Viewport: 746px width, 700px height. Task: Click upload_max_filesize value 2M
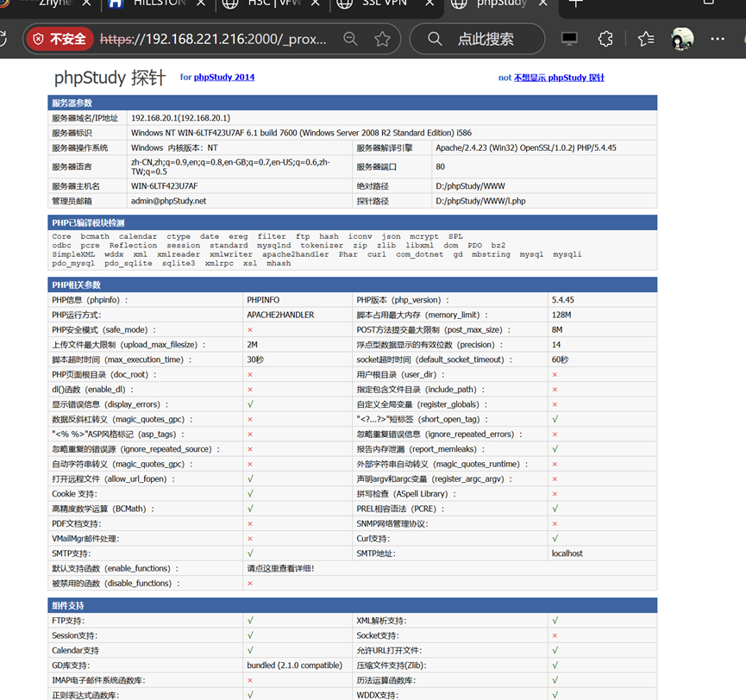(252, 345)
